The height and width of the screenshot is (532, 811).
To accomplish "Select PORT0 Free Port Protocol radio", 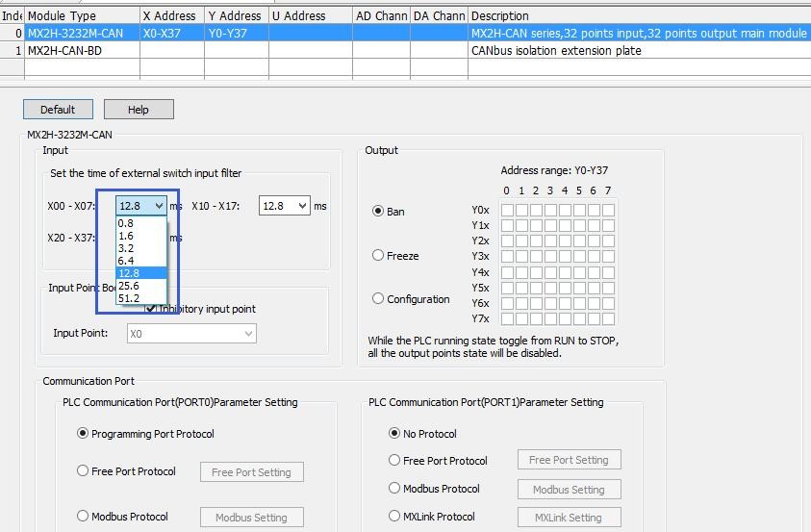I will [83, 471].
